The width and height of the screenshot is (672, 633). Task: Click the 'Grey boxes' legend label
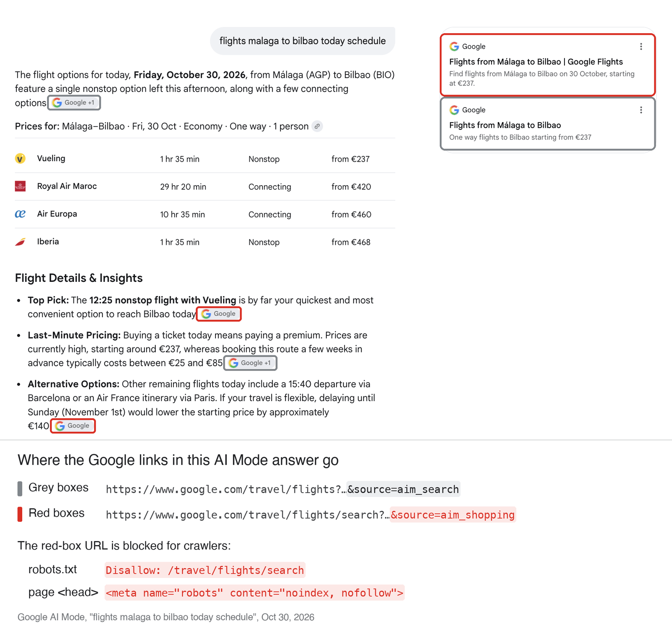point(58,488)
